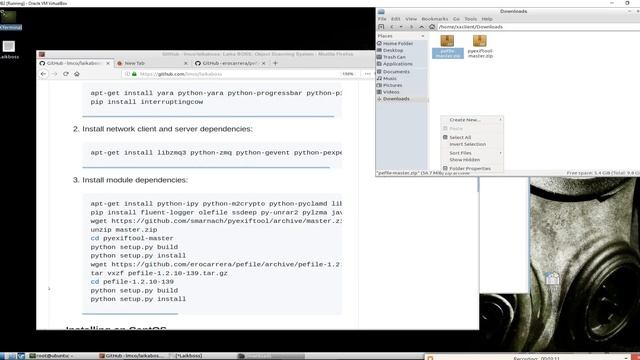Toggle Show Hidden in context menu
Viewport: 640px width, 360px height.
pyautogui.click(x=472, y=160)
